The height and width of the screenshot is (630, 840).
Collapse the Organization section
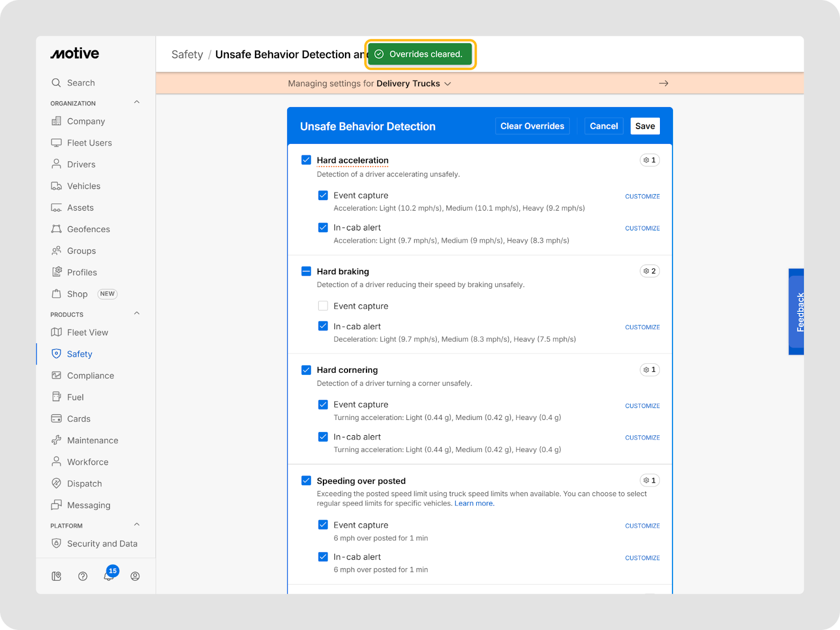coord(136,102)
